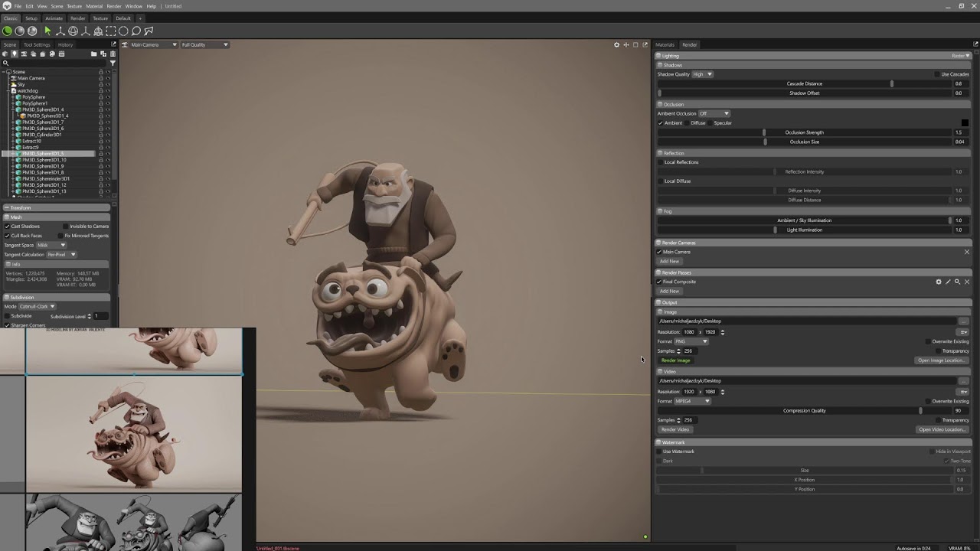Viewport: 980px width, 551px height.
Task: Open the Scene menu in menu bar
Action: click(x=57, y=6)
